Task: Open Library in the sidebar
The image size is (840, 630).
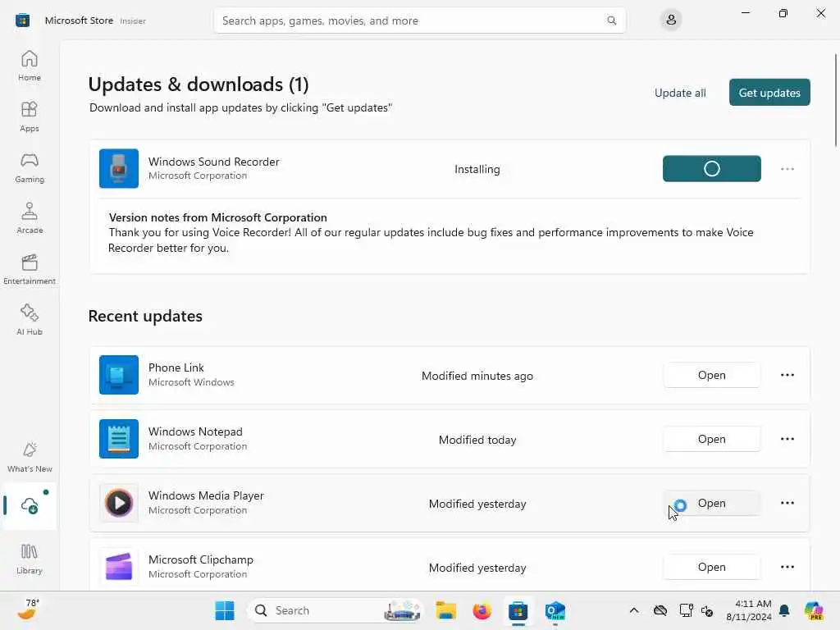Action: (30, 559)
